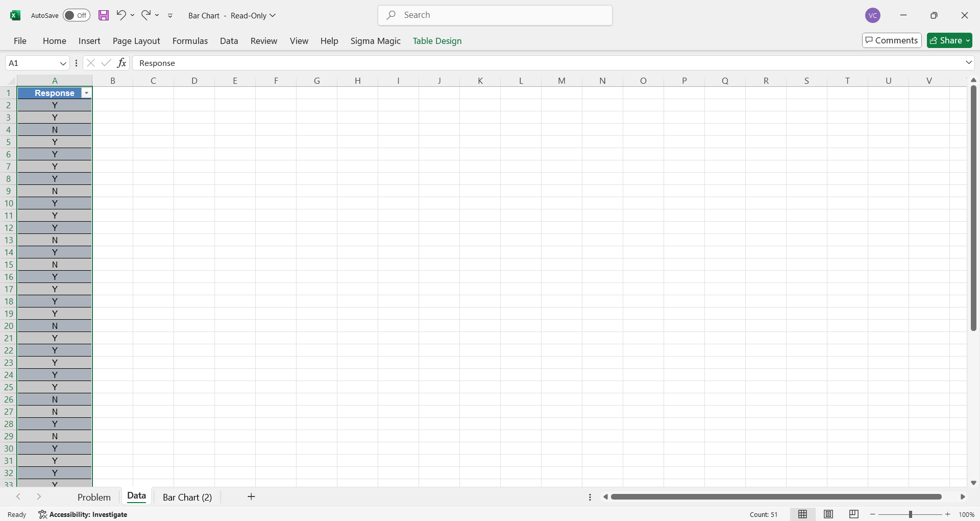Click the Excel app logo icon

coord(15,15)
